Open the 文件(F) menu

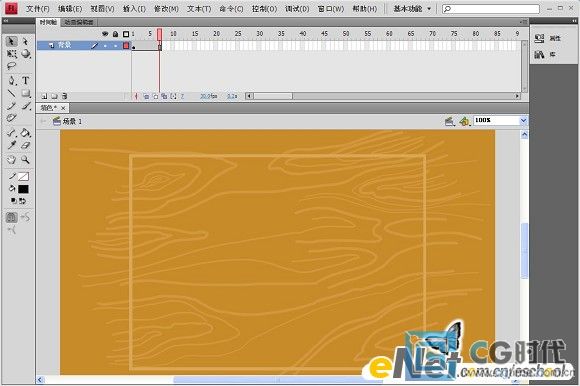tap(38, 9)
